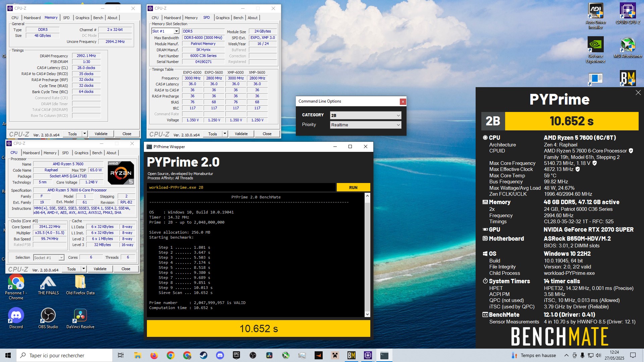644x362 pixels.
Task: Click the yellow RUN button in PYPrime
Action: tap(353, 187)
